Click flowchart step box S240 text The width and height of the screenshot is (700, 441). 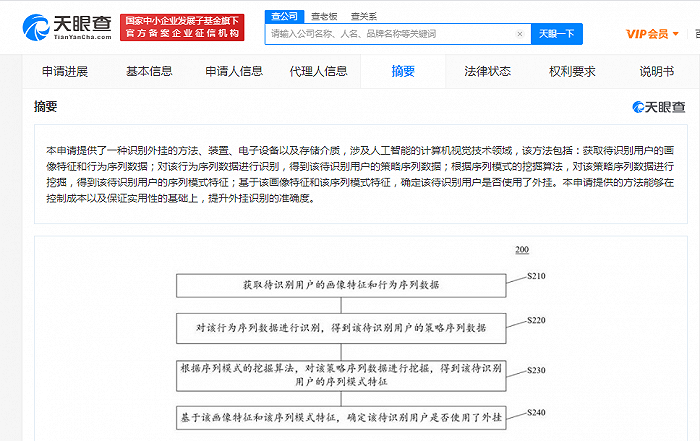tap(341, 418)
